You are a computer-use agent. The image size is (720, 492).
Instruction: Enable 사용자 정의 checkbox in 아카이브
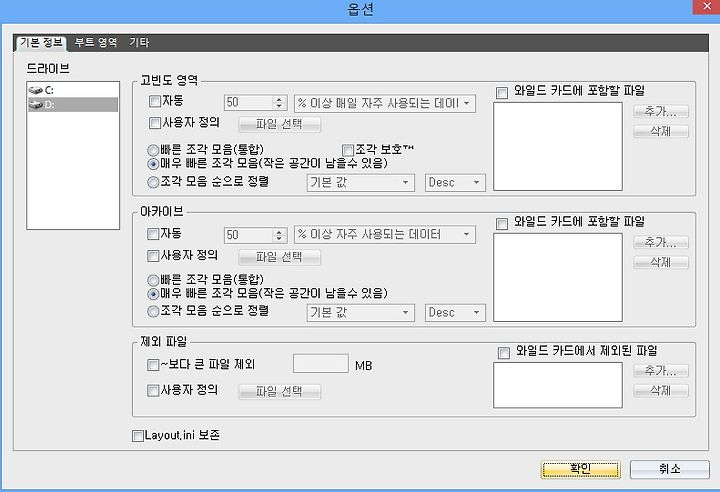point(152,256)
